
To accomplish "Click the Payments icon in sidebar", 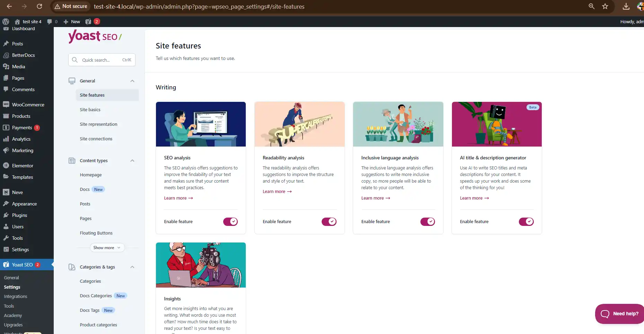I will pos(6,128).
